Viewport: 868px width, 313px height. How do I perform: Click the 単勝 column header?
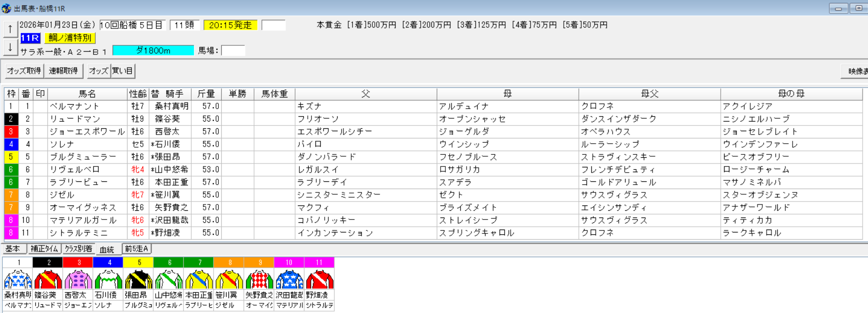[x=238, y=94]
